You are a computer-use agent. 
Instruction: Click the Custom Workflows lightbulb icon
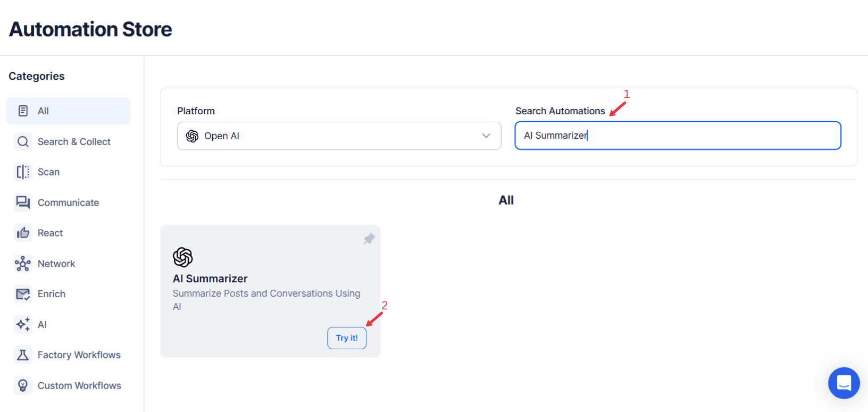tap(22, 385)
